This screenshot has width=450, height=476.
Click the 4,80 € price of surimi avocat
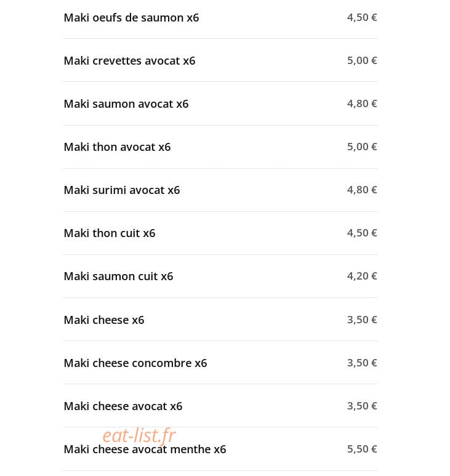click(362, 190)
